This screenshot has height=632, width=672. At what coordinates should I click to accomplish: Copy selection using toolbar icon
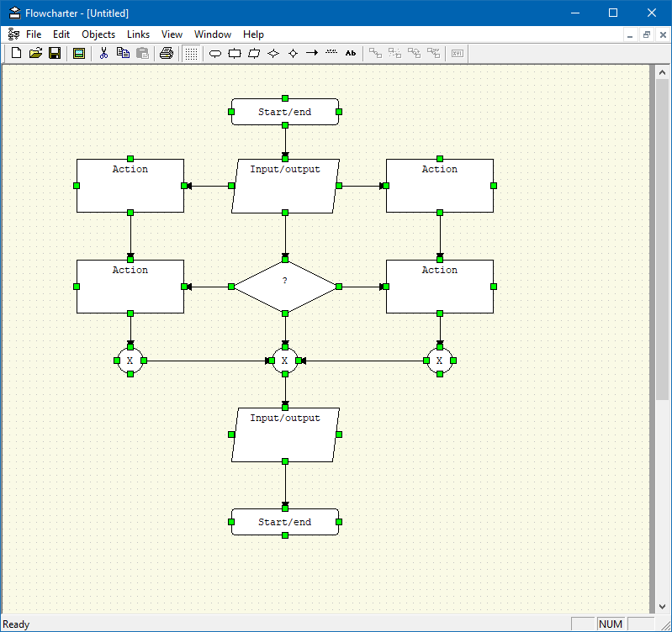click(x=123, y=53)
